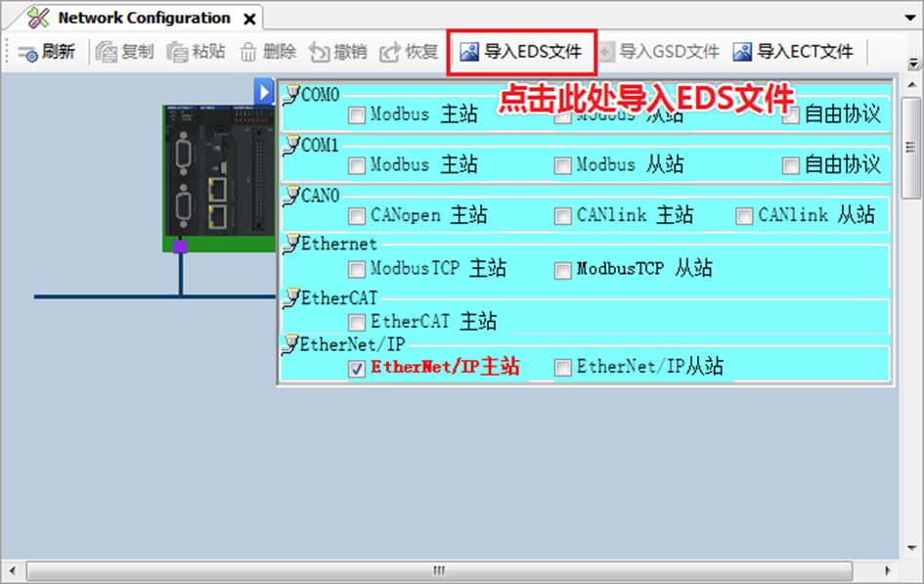Click the horizontal scrollbar thumb
The width and height of the screenshot is (924, 584).
tap(439, 570)
